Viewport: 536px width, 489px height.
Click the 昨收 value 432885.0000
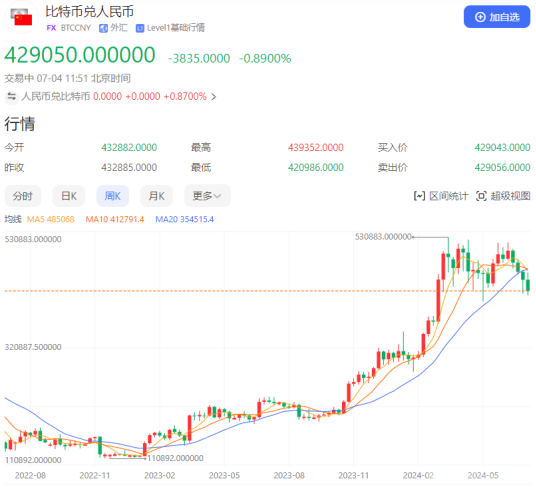point(129,167)
